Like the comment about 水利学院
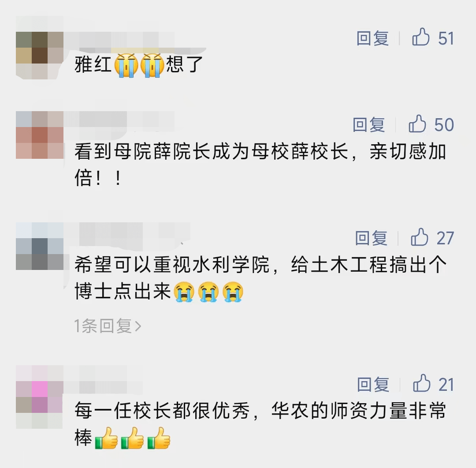 [420, 237]
